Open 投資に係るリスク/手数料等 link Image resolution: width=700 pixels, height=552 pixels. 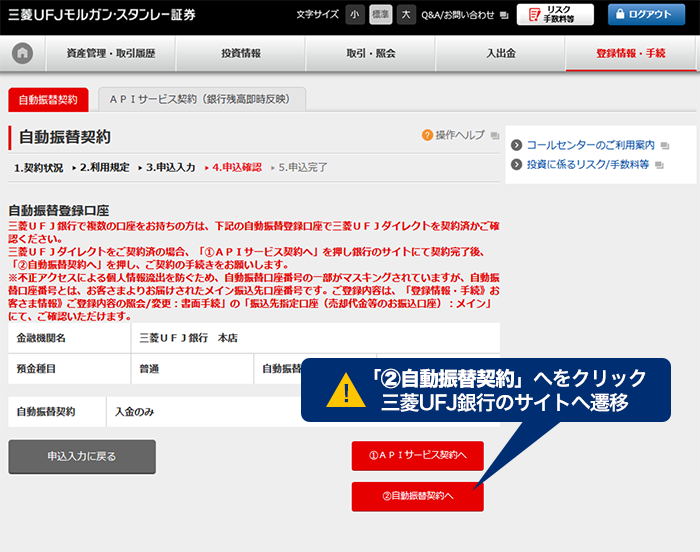pyautogui.click(x=588, y=164)
